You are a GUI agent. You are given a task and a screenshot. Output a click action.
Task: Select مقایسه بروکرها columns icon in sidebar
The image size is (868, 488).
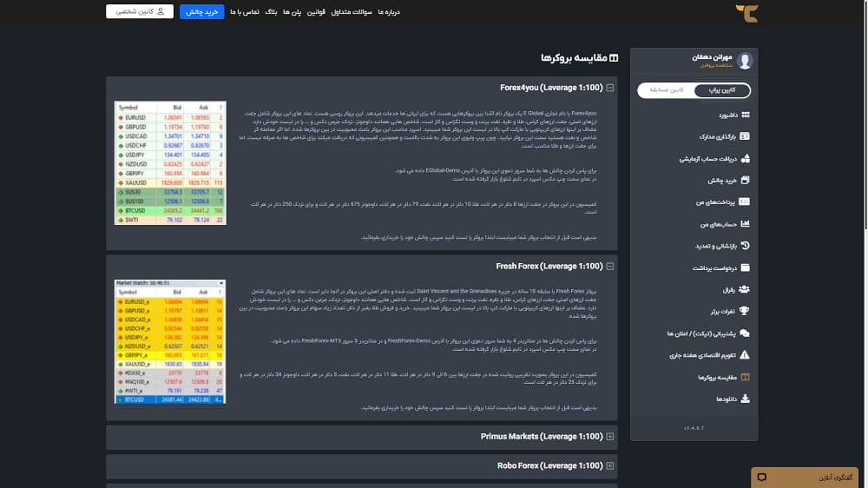tap(745, 377)
